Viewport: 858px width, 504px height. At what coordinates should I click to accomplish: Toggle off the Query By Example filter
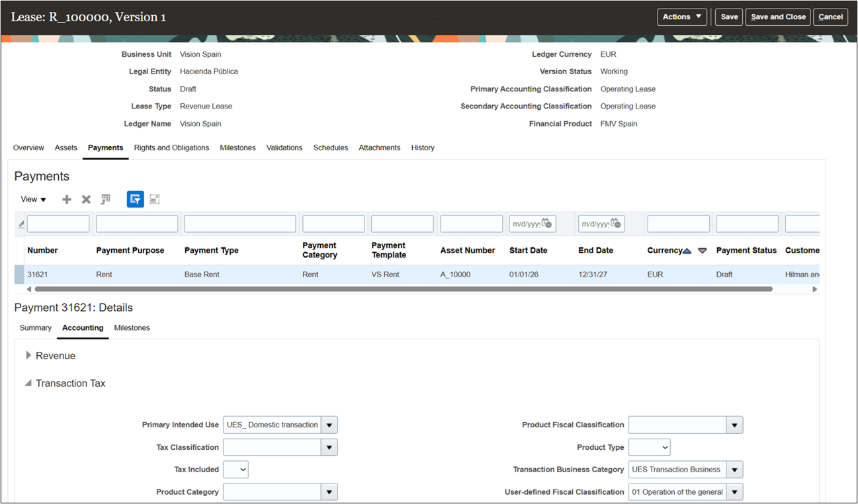135,198
